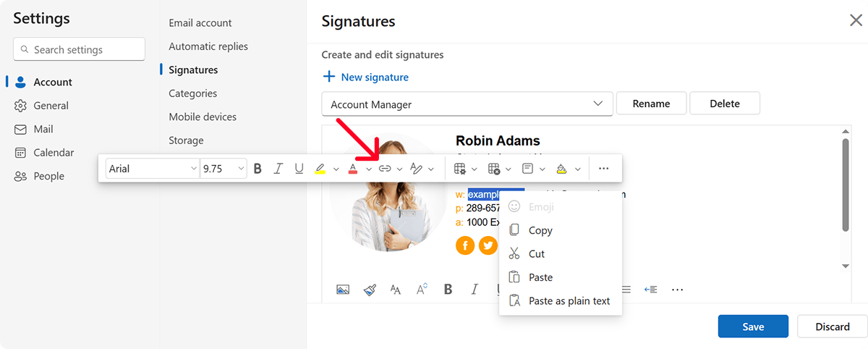Click the font size AA icon
This screenshot has height=349, width=868.
click(396, 290)
